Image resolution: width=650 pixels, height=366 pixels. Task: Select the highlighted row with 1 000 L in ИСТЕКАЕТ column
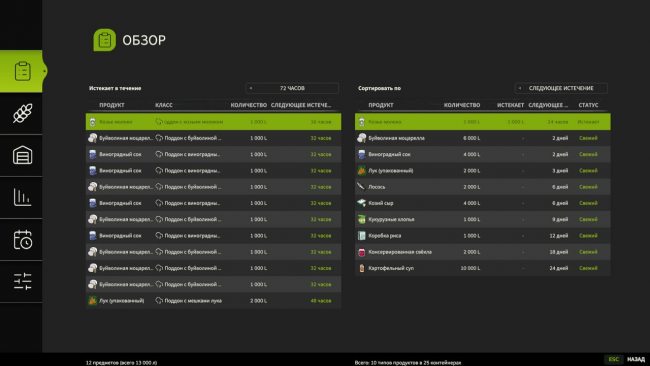tap(483, 122)
